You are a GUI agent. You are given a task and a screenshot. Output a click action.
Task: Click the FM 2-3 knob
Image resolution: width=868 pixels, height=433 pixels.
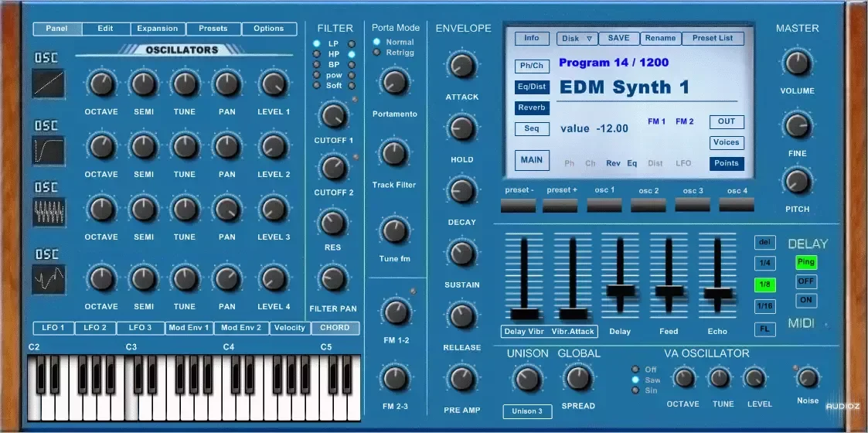point(395,378)
